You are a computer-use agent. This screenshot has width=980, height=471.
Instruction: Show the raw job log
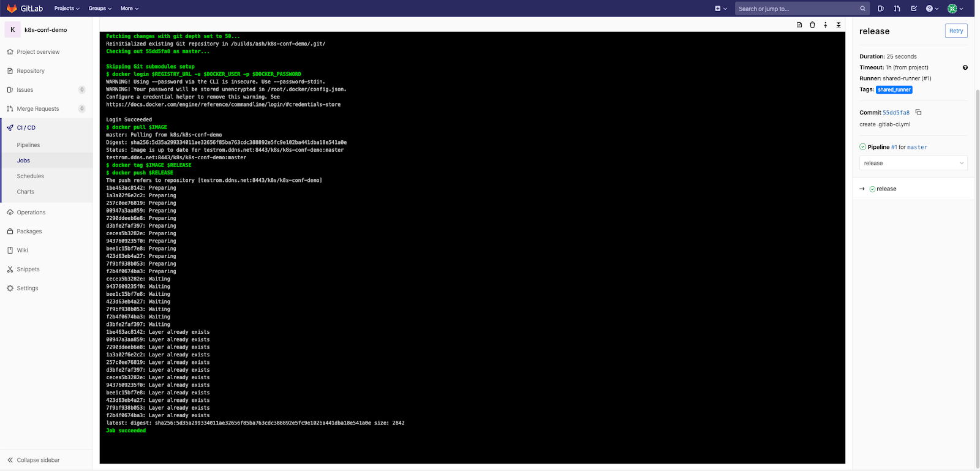click(x=799, y=25)
